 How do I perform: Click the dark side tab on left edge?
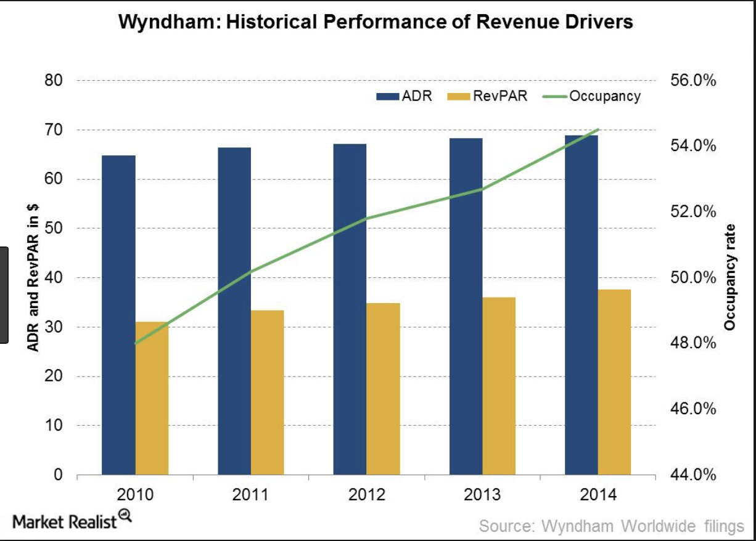(4, 294)
